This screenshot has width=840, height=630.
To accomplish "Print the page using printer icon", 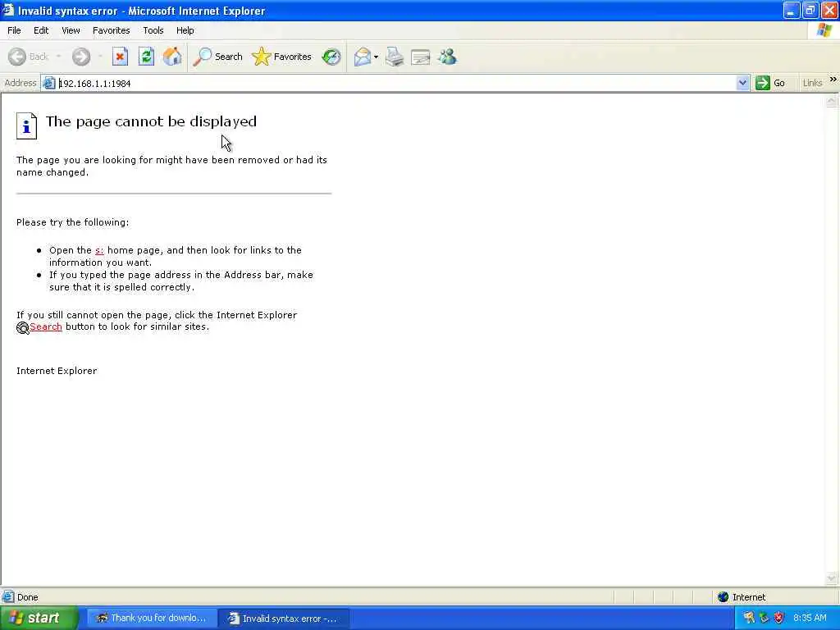I will coord(395,57).
